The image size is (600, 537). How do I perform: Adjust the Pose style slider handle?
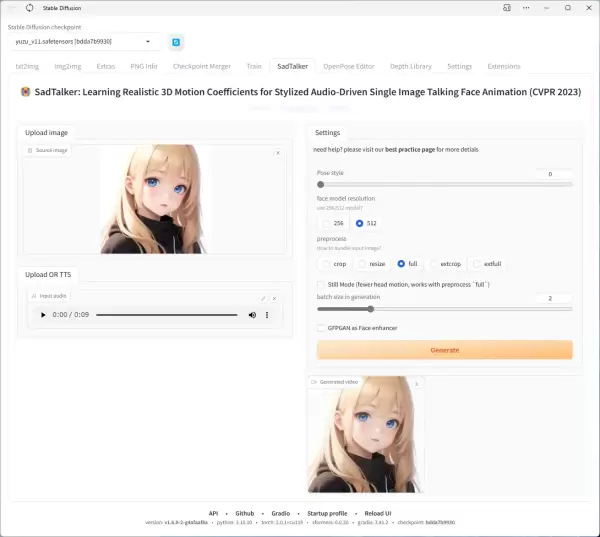point(321,184)
